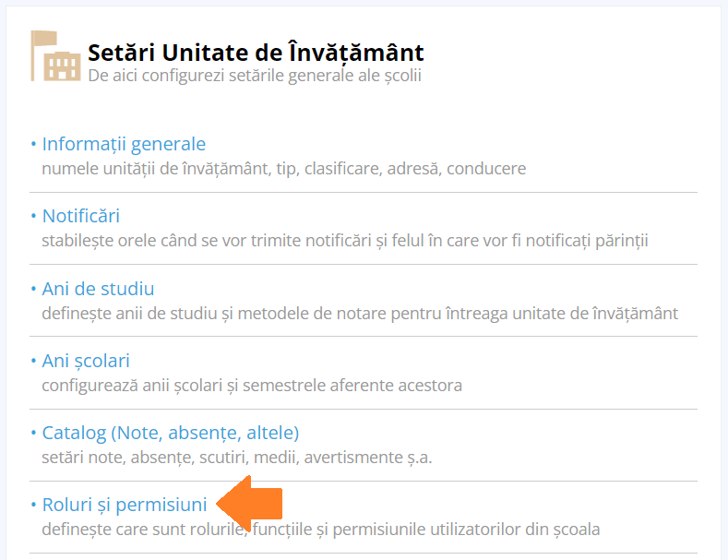Open Ani școlari configuration link
Screen dimensions: 728x560
click(86, 361)
